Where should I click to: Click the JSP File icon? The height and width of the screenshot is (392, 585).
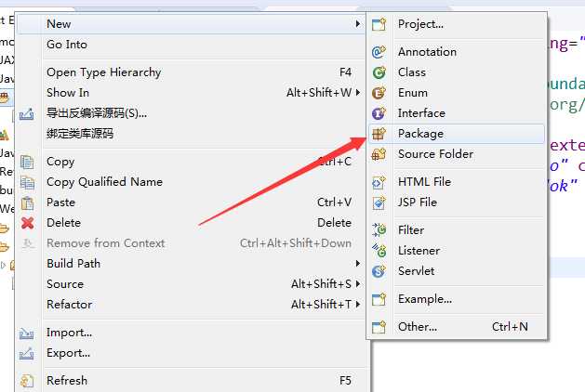[379, 203]
